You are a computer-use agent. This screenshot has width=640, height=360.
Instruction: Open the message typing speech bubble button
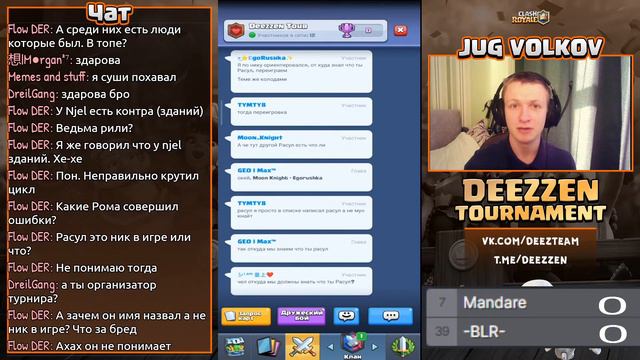[x=391, y=316]
